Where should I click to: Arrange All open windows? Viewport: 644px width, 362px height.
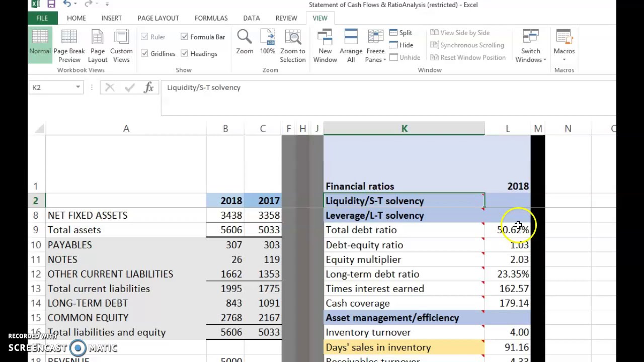[x=351, y=45]
